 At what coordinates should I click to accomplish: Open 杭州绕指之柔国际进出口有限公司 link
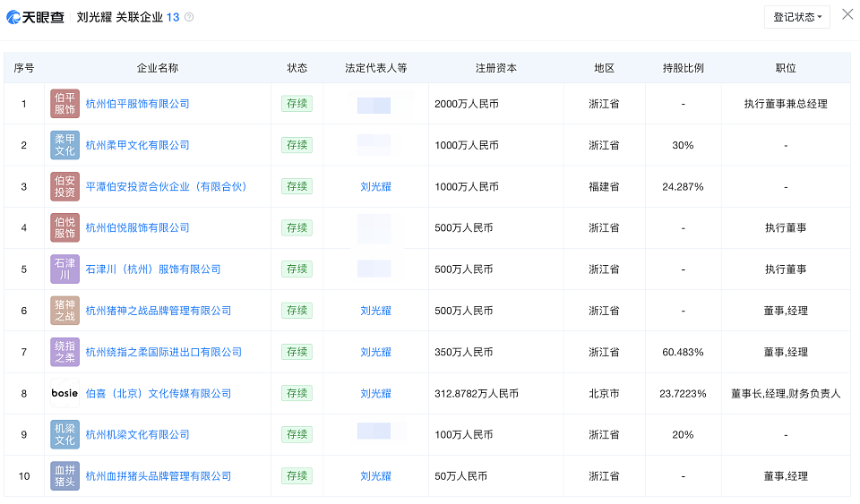click(x=163, y=352)
